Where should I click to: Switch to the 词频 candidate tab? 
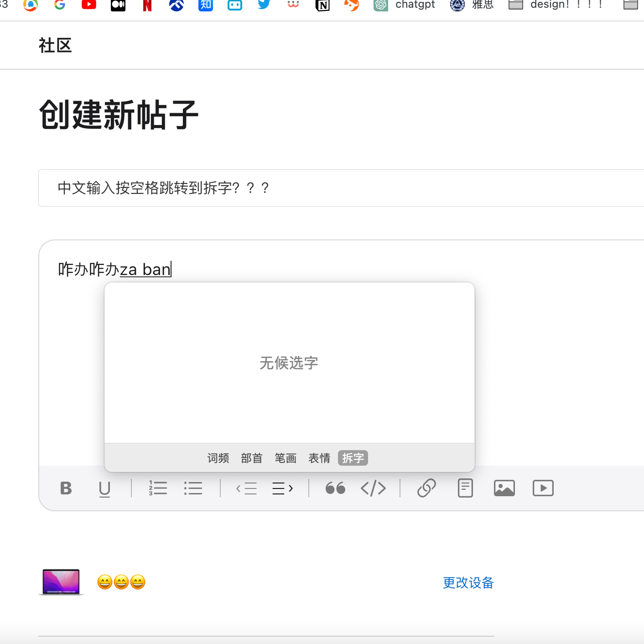click(218, 458)
